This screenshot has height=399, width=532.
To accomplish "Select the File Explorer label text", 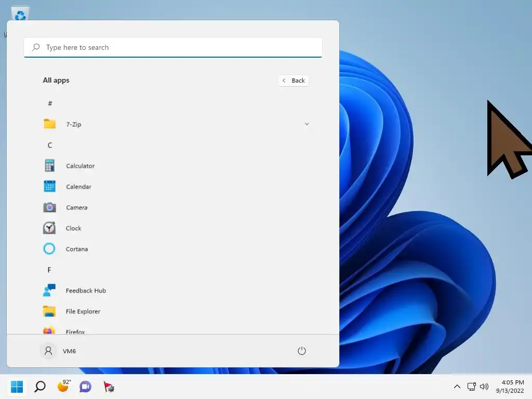I will (83, 312).
